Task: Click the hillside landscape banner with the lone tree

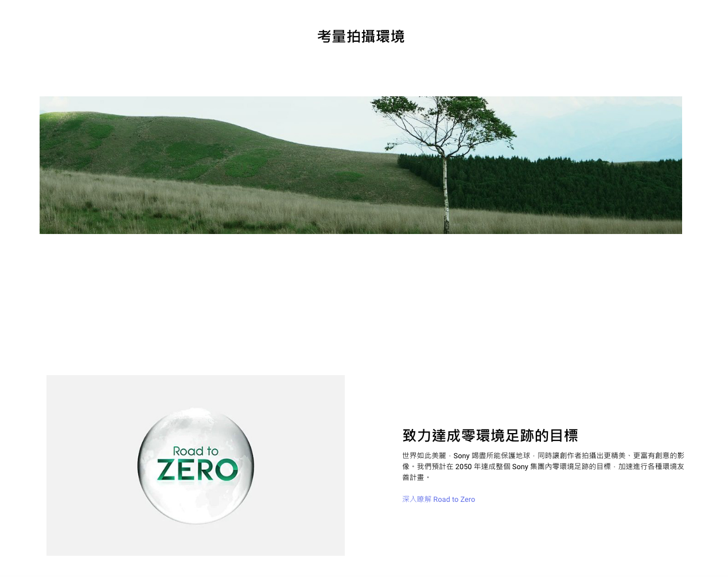Action: pos(361,165)
